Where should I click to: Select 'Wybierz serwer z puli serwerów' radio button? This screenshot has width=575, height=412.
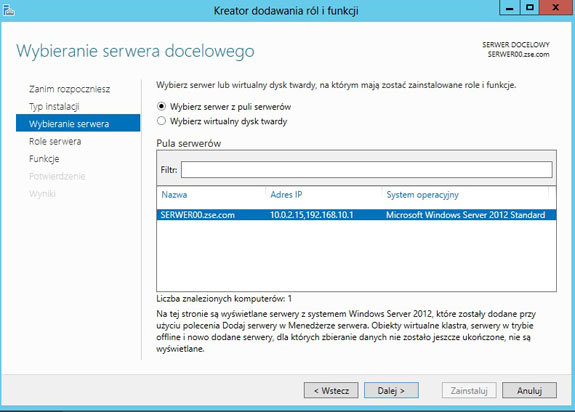[161, 106]
